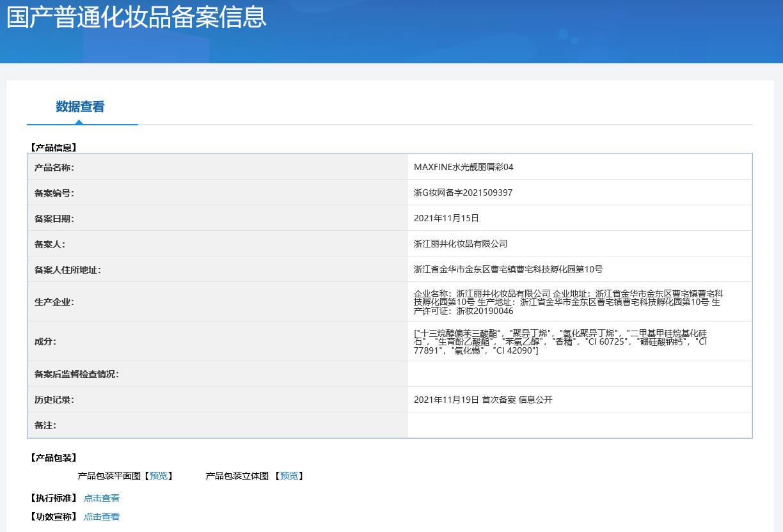Screen dimensions: 783x532
Task: Click the 【功效宣称】 label
Action: pyautogui.click(x=52, y=517)
